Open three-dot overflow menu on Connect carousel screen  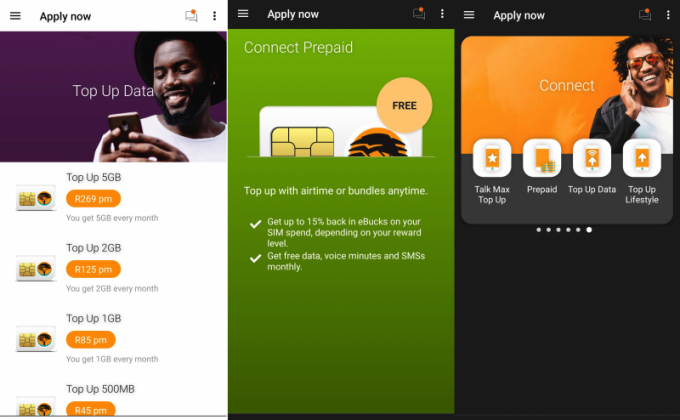point(668,15)
